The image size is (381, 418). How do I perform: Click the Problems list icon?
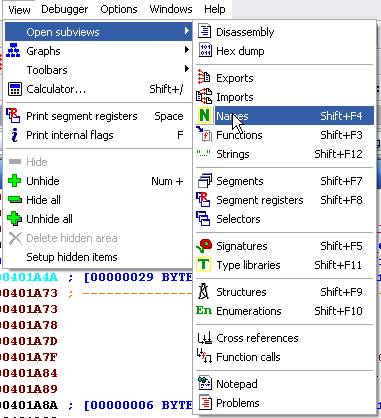205,402
